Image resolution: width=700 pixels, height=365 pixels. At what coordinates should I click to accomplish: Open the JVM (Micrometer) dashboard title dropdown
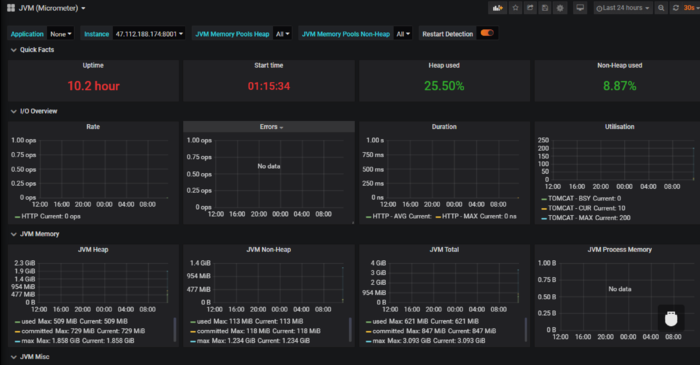coord(52,8)
